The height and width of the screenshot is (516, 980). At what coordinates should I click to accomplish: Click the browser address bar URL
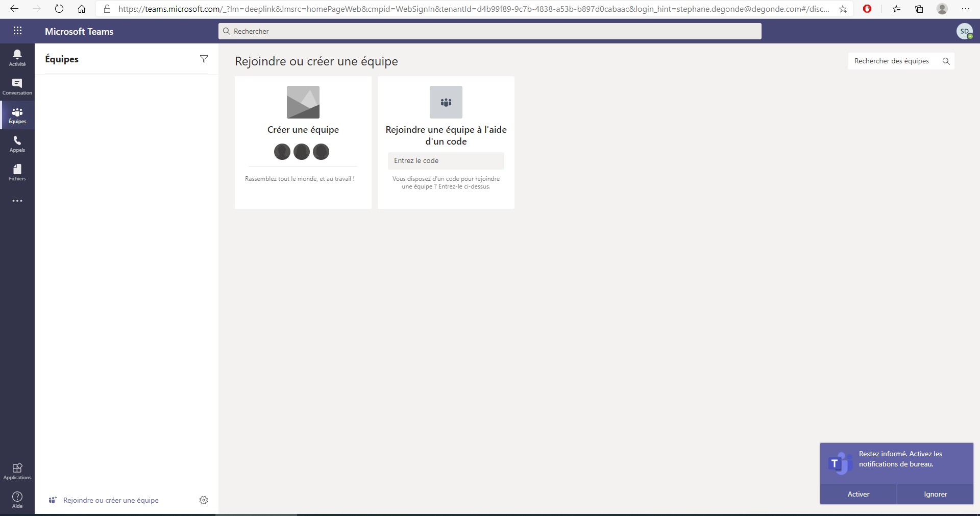pos(474,9)
